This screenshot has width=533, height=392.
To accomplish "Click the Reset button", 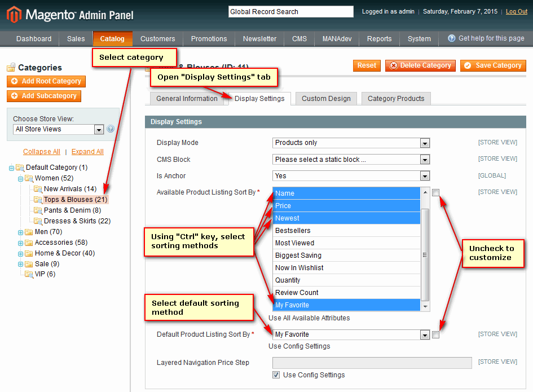I will (367, 65).
